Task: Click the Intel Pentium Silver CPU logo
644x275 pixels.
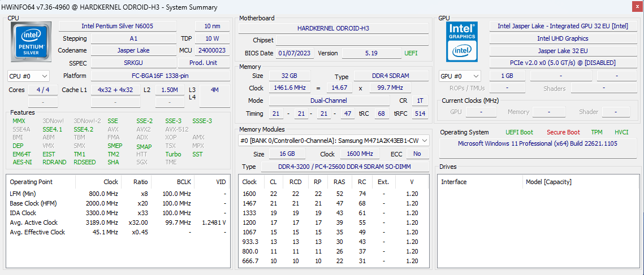Action: pos(31,42)
